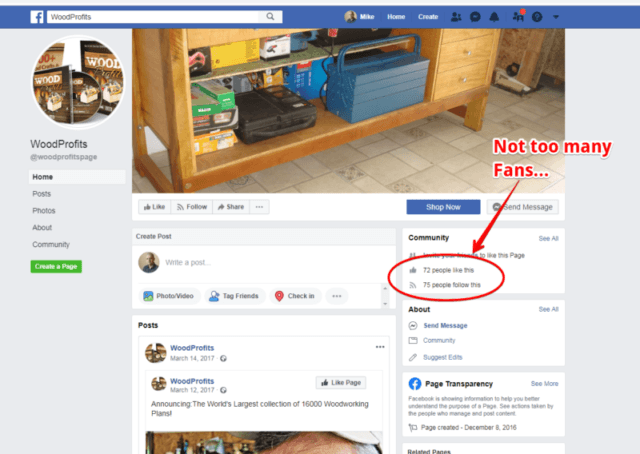Open more options next to Share

pos(259,207)
